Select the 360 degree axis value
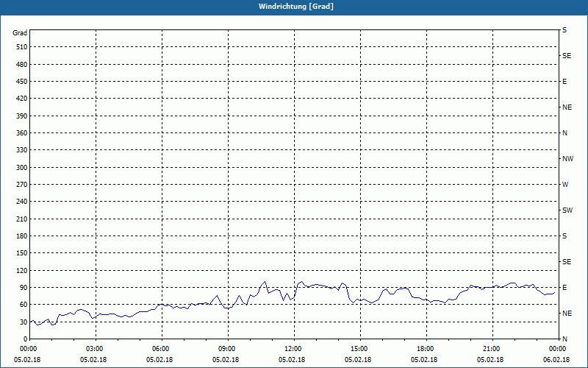588x368 pixels. 22,133
